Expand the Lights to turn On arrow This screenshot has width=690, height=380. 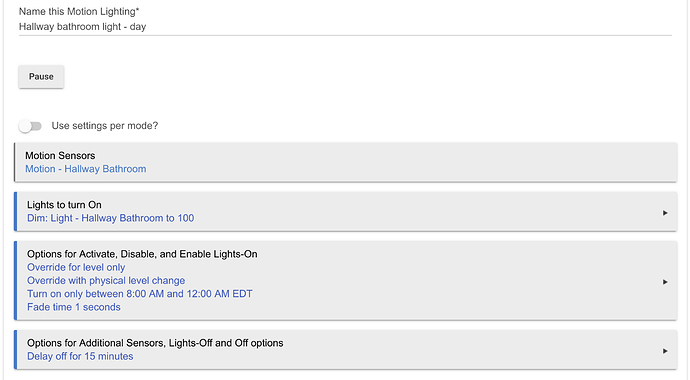coord(665,213)
